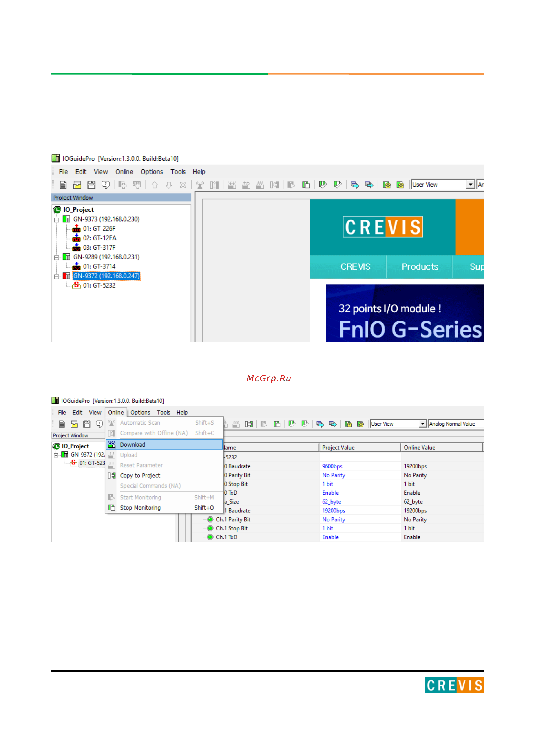Open User View dropdown in upper window
Screen dimensions: 535x756
[x=471, y=185]
